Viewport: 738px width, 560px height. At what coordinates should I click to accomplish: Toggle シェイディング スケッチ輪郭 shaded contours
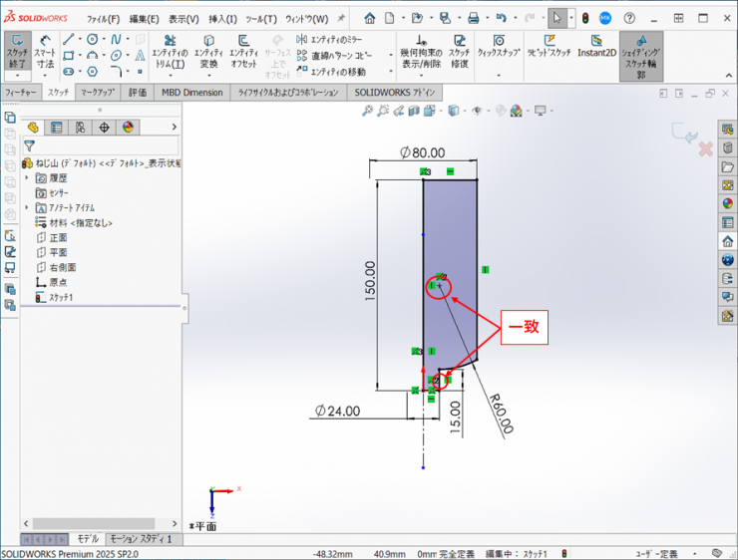[x=640, y=52]
